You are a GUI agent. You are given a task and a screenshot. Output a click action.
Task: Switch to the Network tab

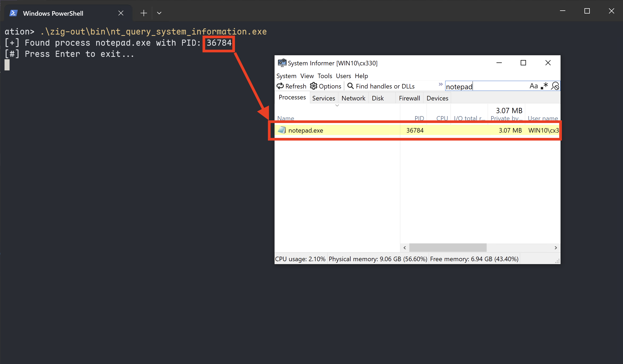(353, 98)
